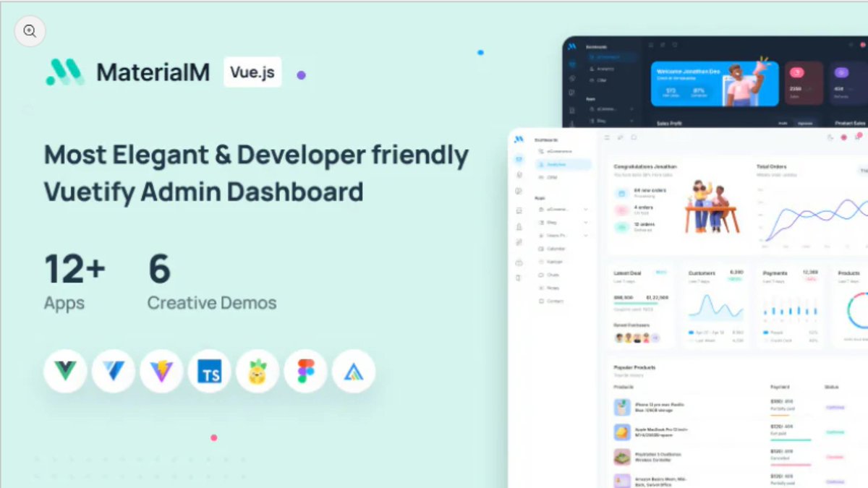Screen dimensions: 868x488
Task: Click the Apple MacBook Pro product thumbnail
Action: (x=622, y=432)
